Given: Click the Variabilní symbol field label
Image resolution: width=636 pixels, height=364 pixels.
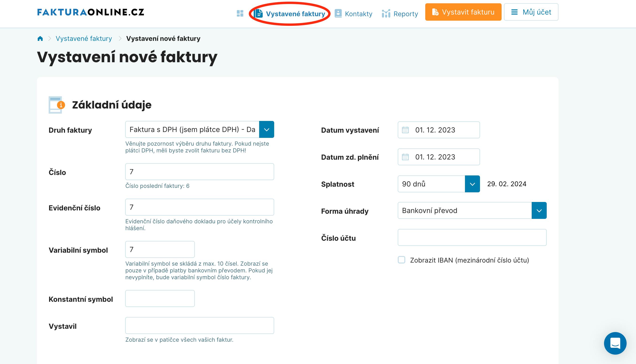Looking at the screenshot, I should click(x=78, y=250).
